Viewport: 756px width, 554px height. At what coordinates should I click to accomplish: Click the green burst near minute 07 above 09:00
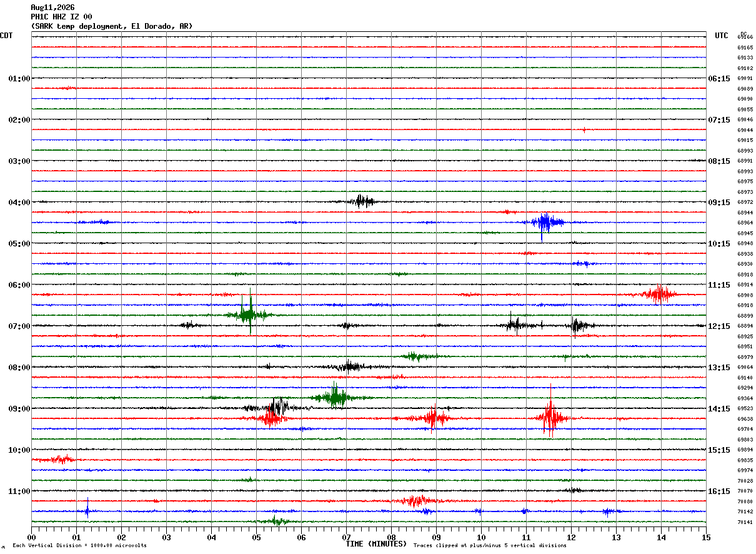click(336, 397)
